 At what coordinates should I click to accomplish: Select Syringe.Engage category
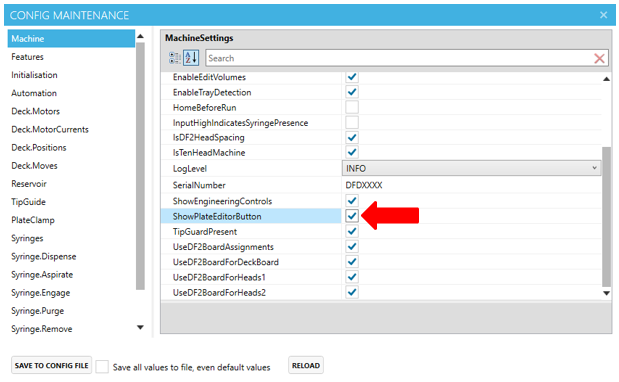click(x=41, y=293)
